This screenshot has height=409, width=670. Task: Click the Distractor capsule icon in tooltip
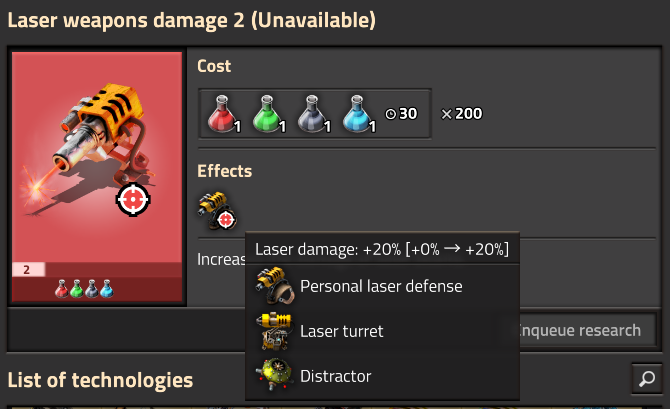(x=275, y=375)
